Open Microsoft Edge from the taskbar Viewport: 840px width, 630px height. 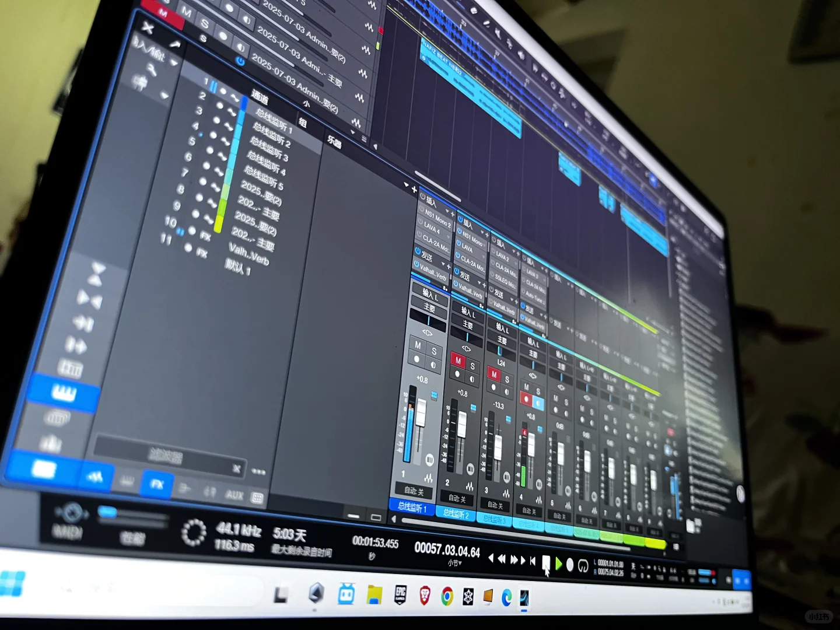(x=506, y=598)
